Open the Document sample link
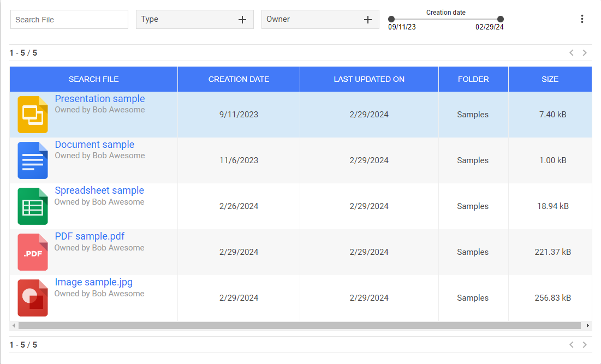The height and width of the screenshot is (364, 601). (x=94, y=145)
